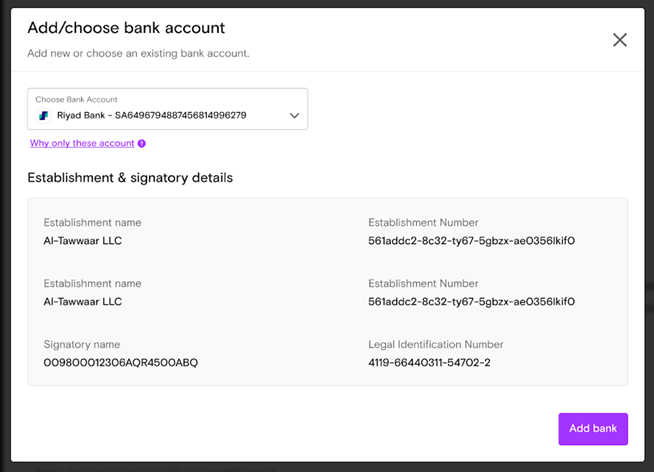This screenshot has width=654, height=472.
Task: Click the Add bank button
Action: 593,429
